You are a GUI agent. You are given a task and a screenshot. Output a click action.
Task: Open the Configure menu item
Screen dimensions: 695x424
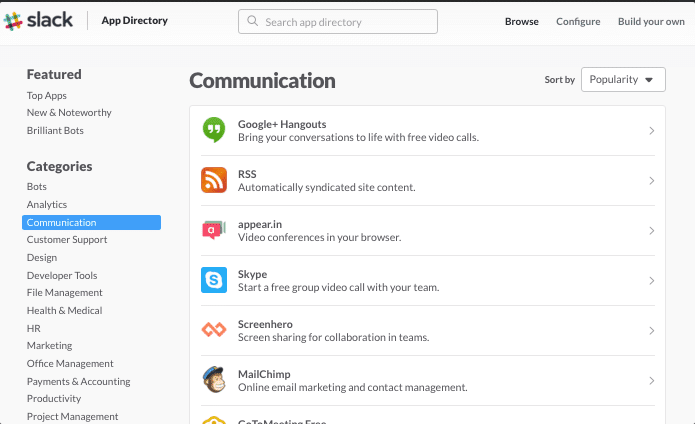pos(578,22)
